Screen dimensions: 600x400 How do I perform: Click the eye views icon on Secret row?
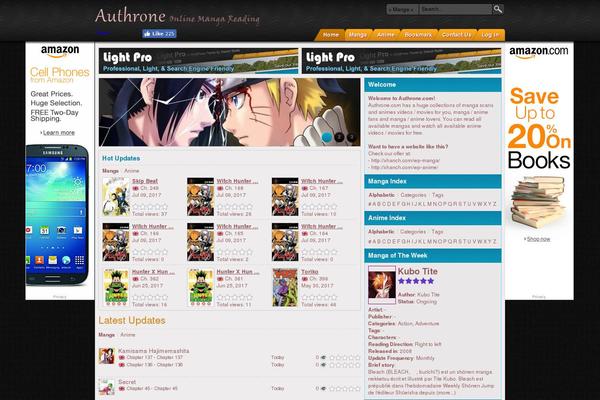323,389
